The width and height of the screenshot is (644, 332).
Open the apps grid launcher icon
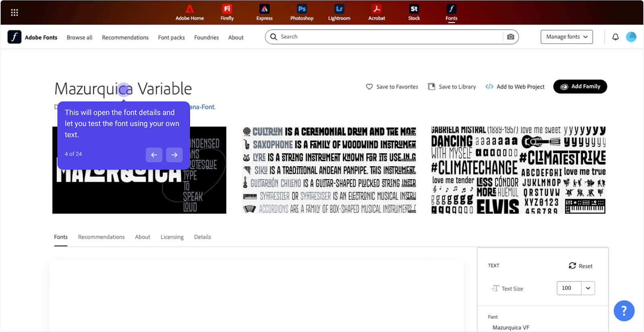pos(14,12)
